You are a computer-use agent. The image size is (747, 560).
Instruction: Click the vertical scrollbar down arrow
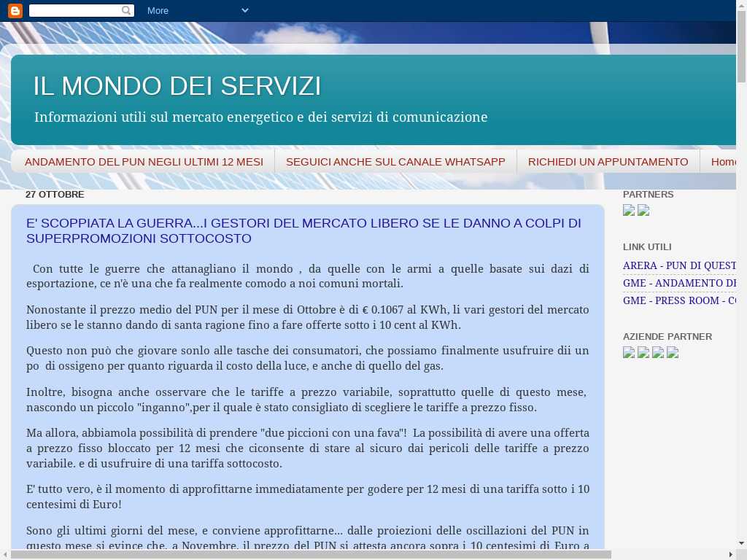click(741, 542)
